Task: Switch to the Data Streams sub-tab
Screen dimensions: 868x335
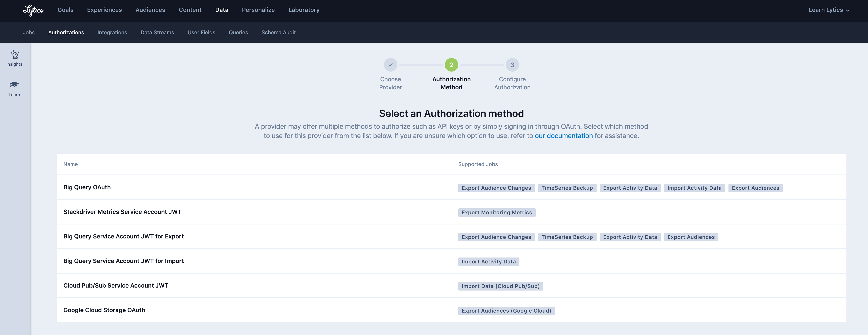Action: [157, 32]
